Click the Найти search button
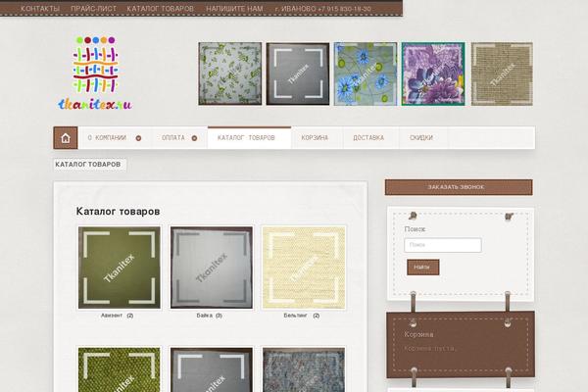This screenshot has height=392, width=588. tap(423, 268)
